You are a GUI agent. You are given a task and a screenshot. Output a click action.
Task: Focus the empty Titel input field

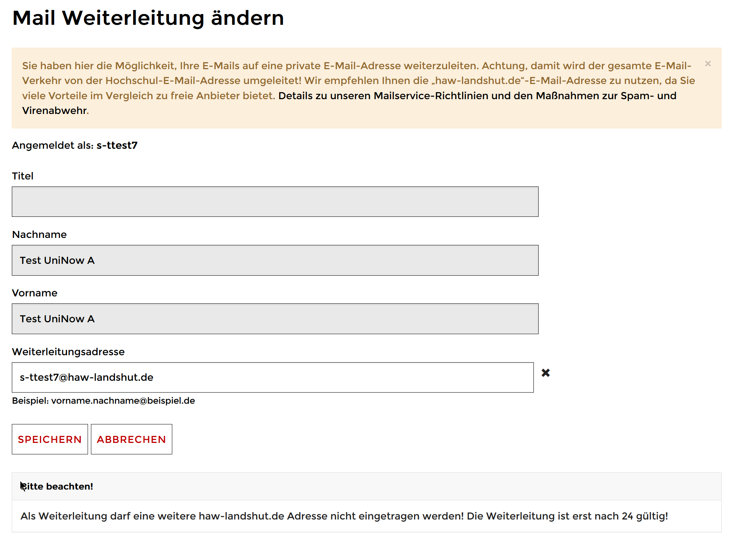275,202
